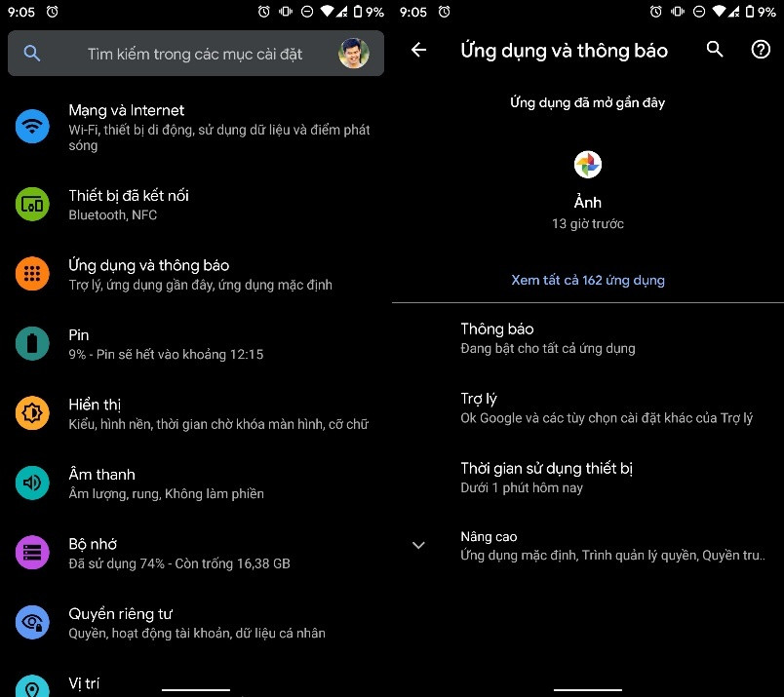
Task: Tap the Hiển thị brightness icon
Action: (x=32, y=413)
